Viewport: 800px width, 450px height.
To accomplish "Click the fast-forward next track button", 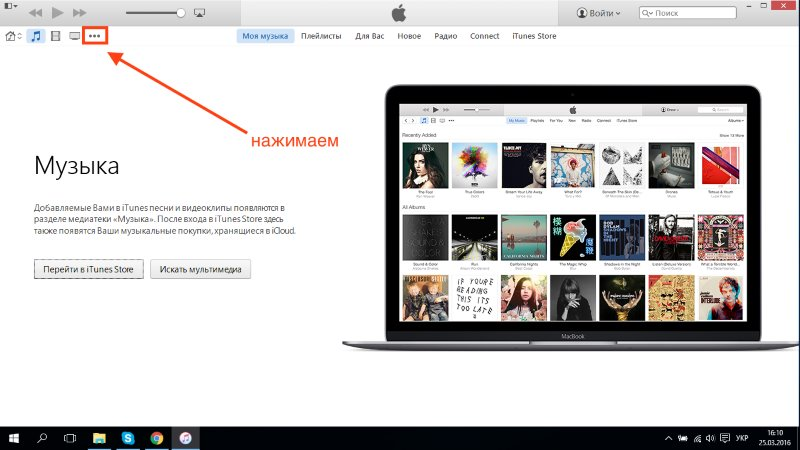I will tap(79, 13).
